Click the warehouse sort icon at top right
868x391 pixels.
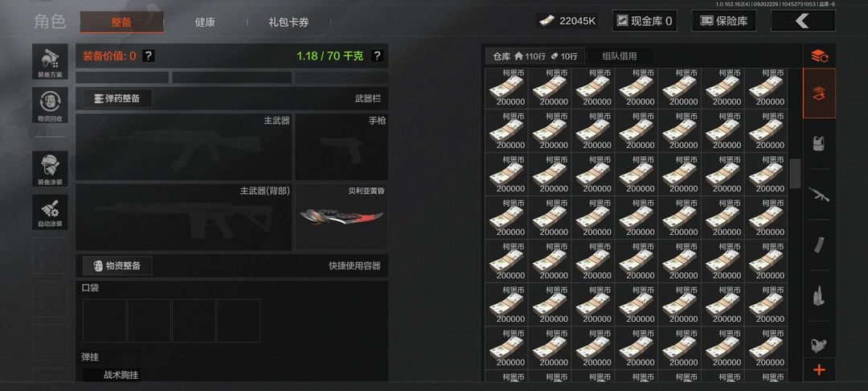(819, 56)
